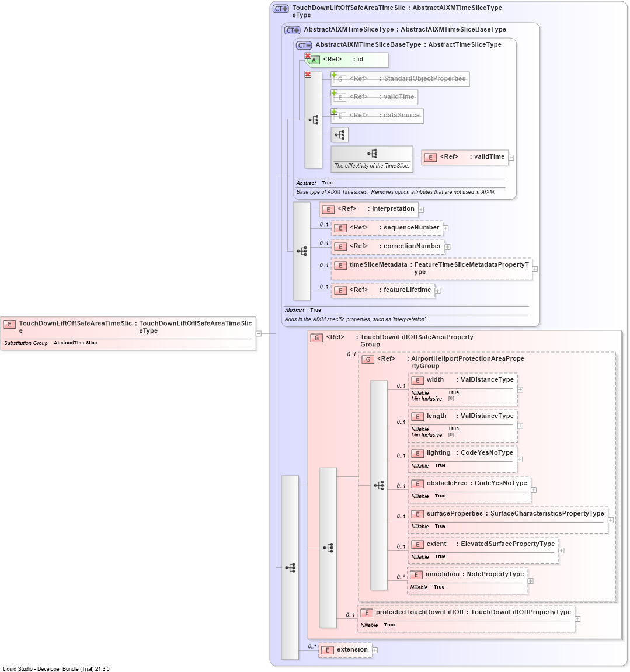Expand the protectedTouchDownLiftOff element

[577, 619]
